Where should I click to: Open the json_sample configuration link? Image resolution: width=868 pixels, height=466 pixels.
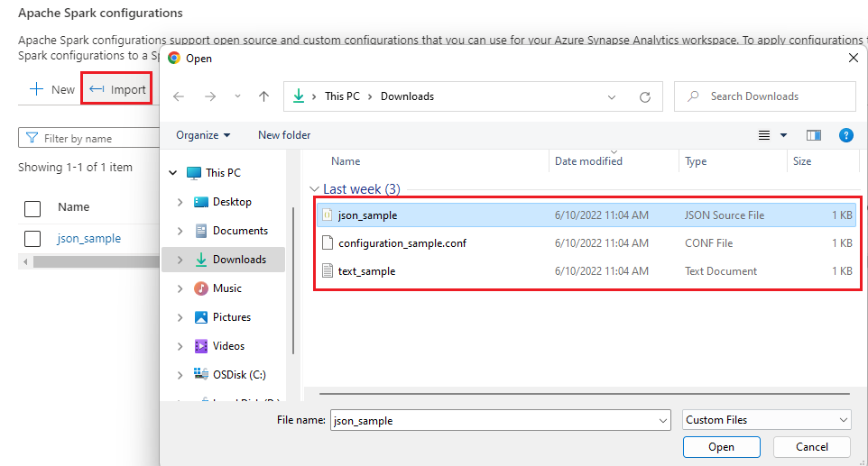tap(88, 239)
